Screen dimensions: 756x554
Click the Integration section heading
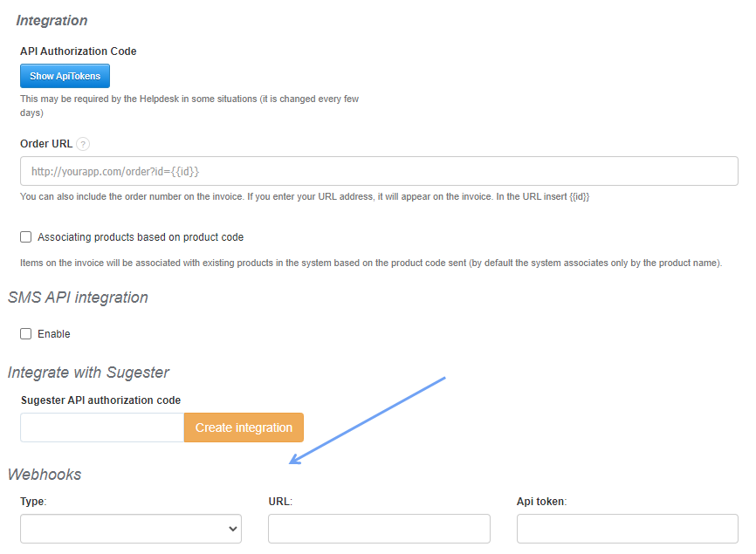[51, 20]
